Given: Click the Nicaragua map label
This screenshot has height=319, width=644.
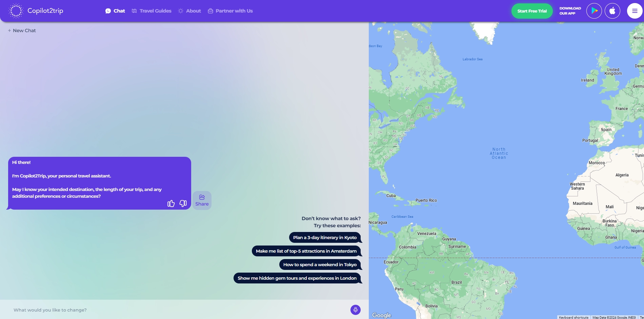Looking at the screenshot, I should point(378,222).
